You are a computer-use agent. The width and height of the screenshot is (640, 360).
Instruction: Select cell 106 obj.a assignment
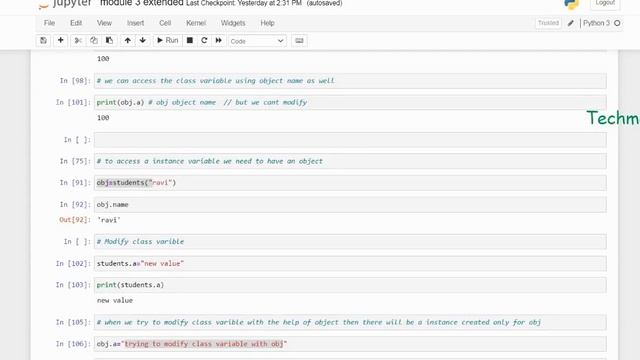350,344
